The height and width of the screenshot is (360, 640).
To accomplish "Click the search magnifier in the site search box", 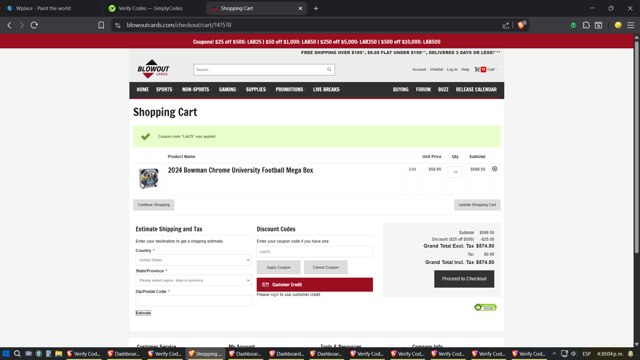I will 329,69.
